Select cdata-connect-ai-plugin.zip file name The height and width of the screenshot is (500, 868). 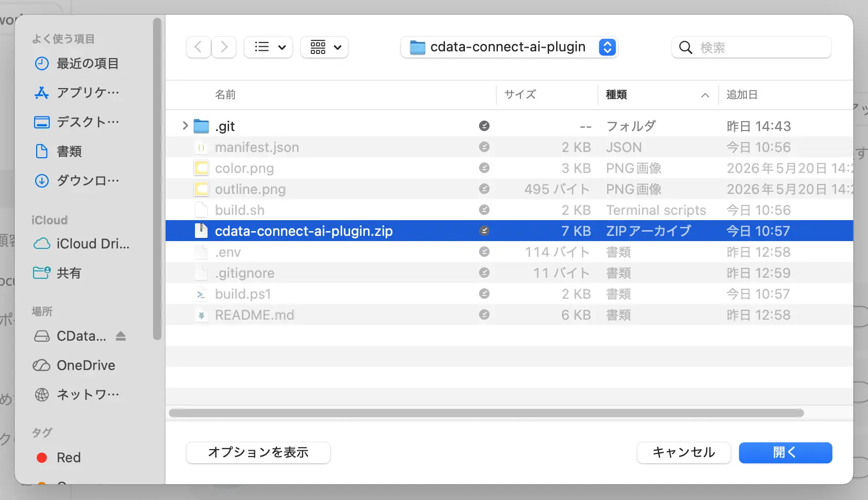tap(303, 231)
